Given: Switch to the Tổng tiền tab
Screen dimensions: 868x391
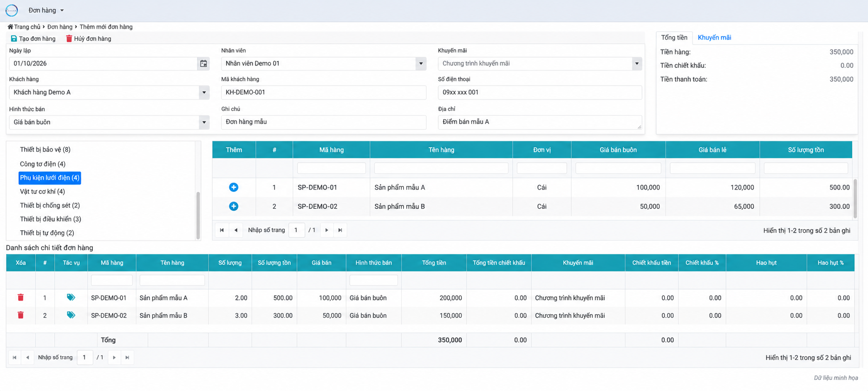Looking at the screenshot, I should pos(674,38).
